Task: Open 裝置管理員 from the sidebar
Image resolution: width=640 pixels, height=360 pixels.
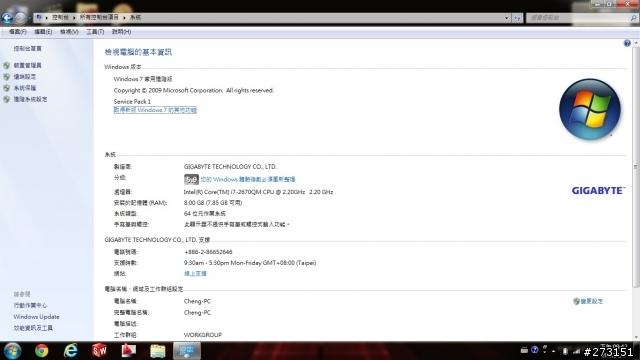Action: tap(27, 65)
